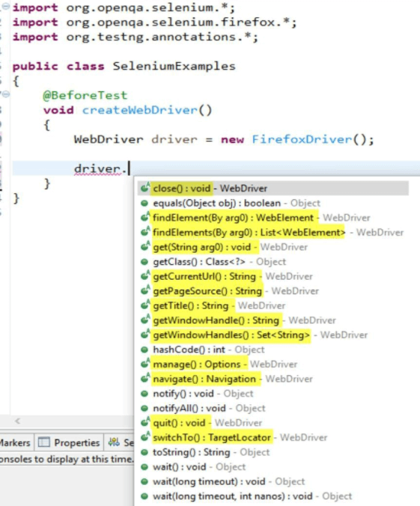Click method icon beside quit()
This screenshot has height=506, width=420.
(x=145, y=422)
